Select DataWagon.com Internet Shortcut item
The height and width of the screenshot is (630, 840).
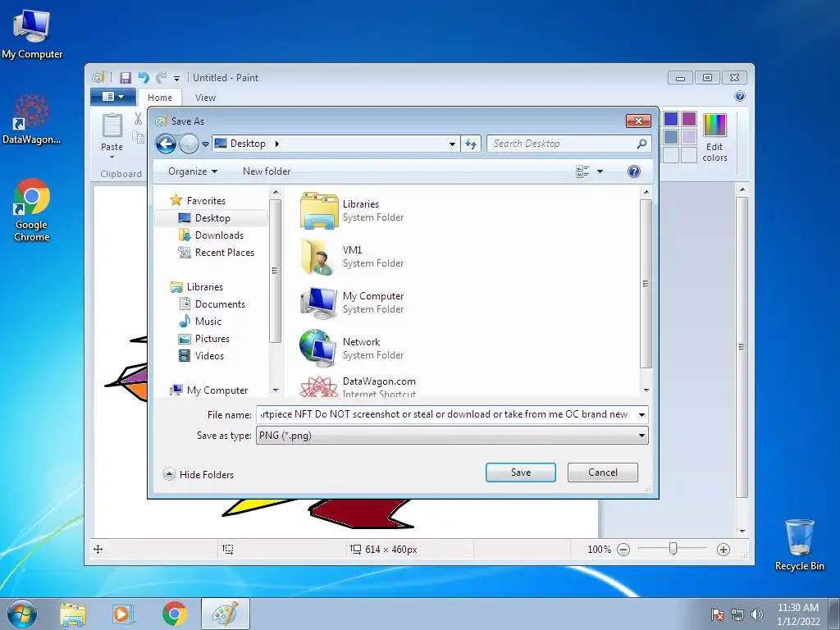click(358, 386)
